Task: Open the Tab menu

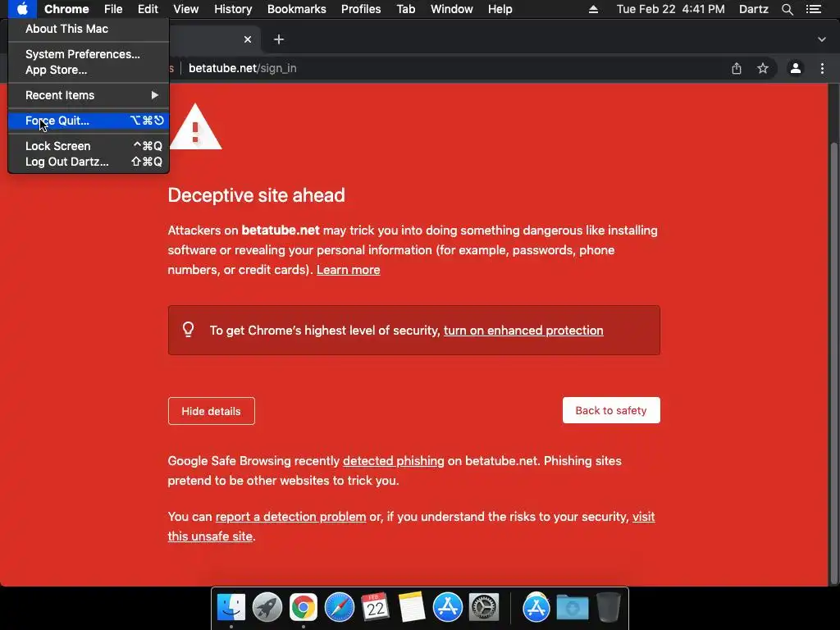Action: click(405, 9)
